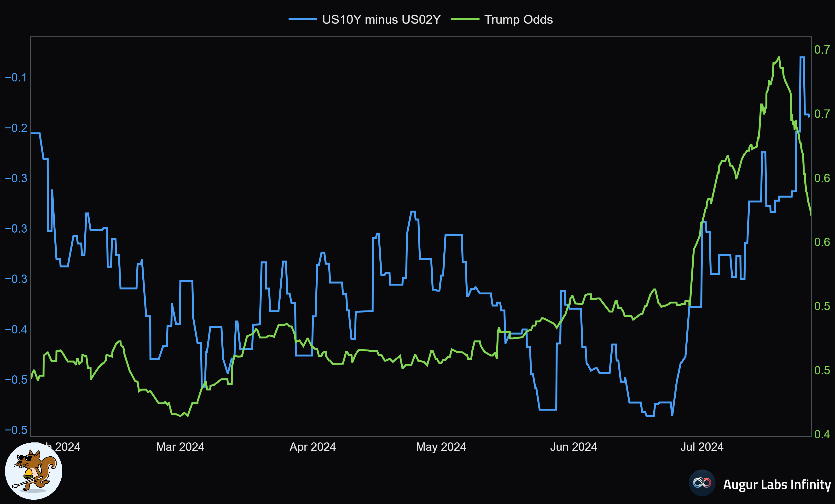
Task: Select the Apr 2024 x-axis label
Action: [x=313, y=447]
